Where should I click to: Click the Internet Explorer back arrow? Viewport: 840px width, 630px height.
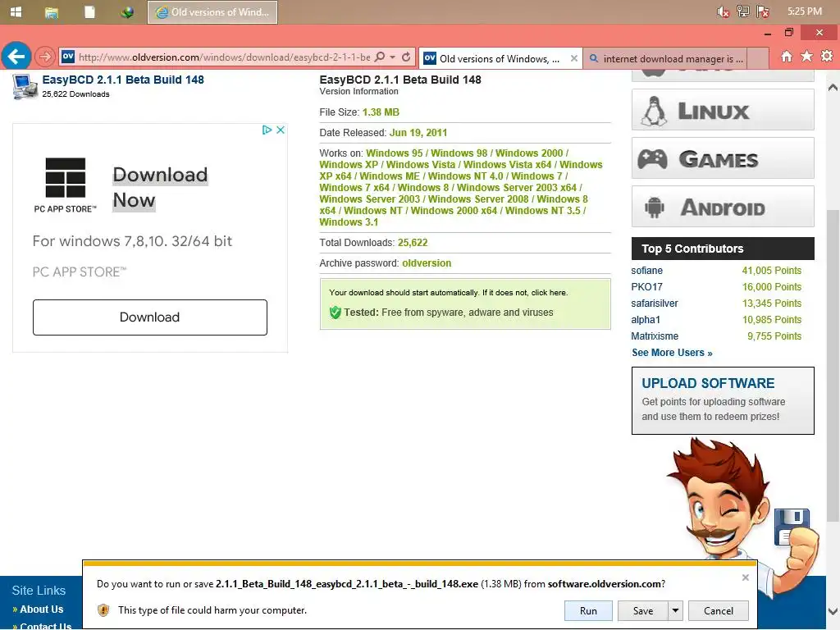click(16, 57)
